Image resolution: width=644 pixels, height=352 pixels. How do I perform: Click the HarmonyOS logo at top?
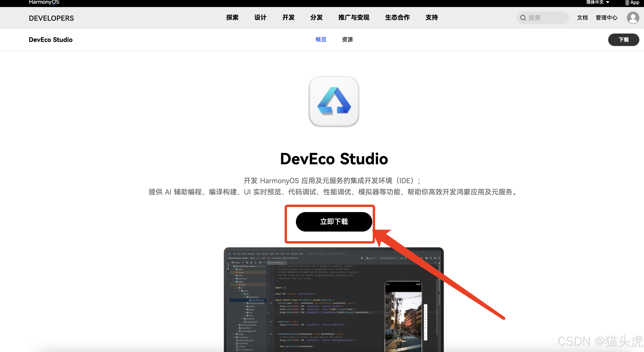[44, 2]
